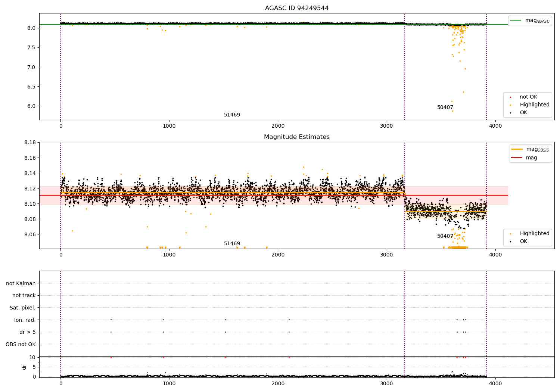Click obsid label '51469' in Magnitude Estimates plot

pos(232,244)
